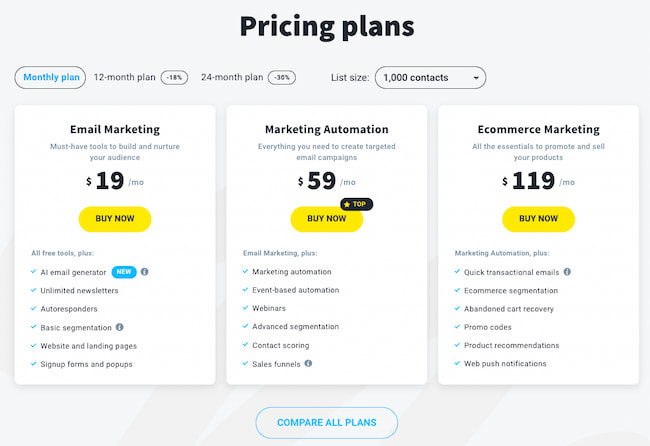Image resolution: width=650 pixels, height=446 pixels.
Task: Click the NEW badge on AI email generator
Action: click(124, 271)
